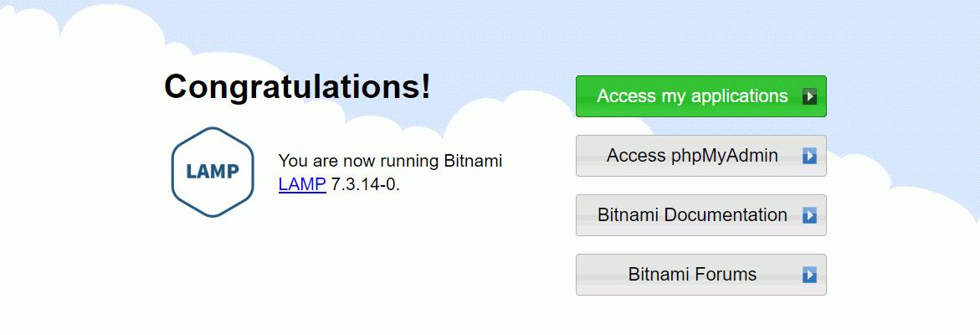Click the blue arrow icon beside Bitnami Documentation
The image size is (980, 335).
pyautogui.click(x=809, y=215)
